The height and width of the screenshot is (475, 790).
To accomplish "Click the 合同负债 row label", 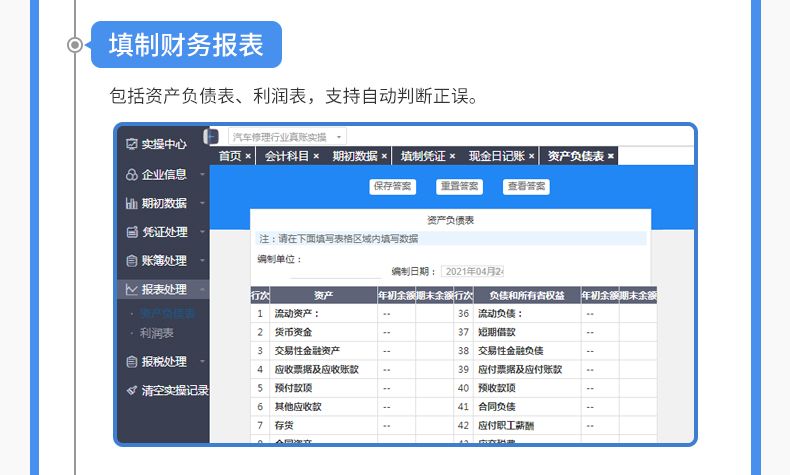I will click(x=497, y=406).
